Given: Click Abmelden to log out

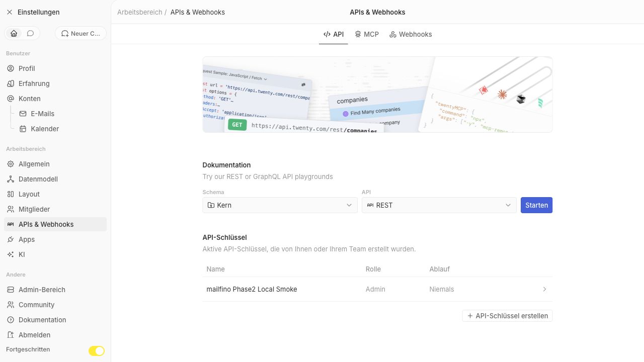Looking at the screenshot, I should [x=55, y=335].
